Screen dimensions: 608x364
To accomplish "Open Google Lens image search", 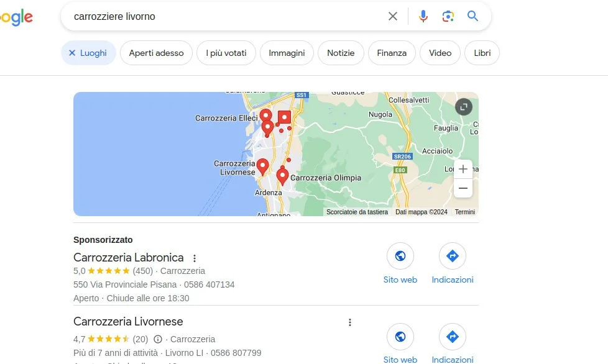I will pos(448,16).
